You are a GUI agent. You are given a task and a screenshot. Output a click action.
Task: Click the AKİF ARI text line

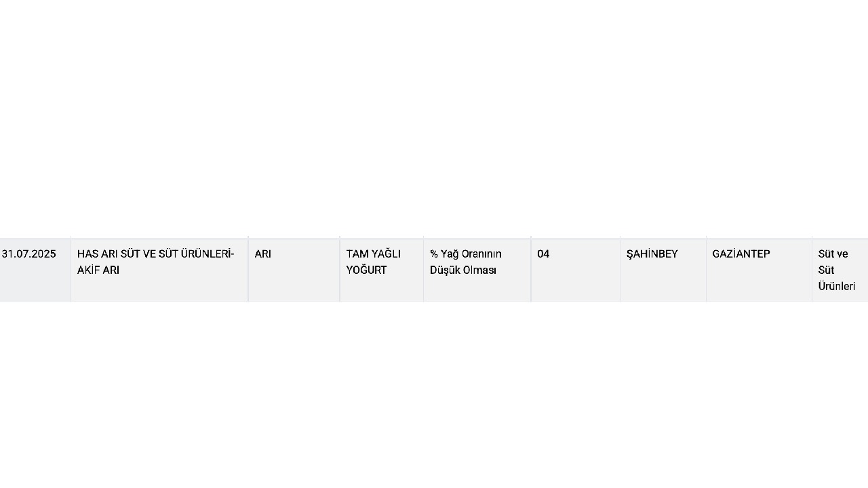point(98,270)
